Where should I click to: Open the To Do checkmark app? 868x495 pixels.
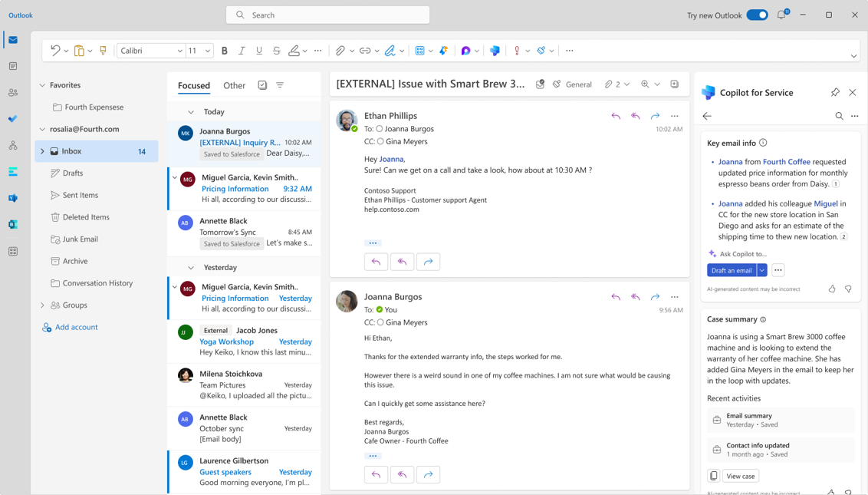coord(13,119)
